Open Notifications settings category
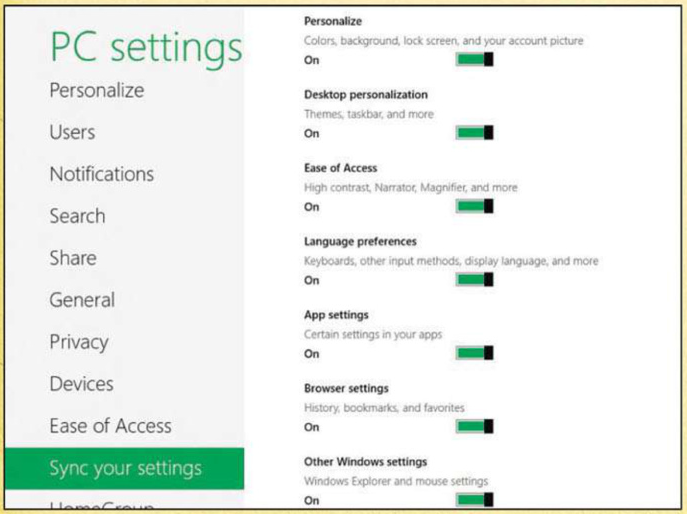The image size is (687, 514). [x=102, y=174]
